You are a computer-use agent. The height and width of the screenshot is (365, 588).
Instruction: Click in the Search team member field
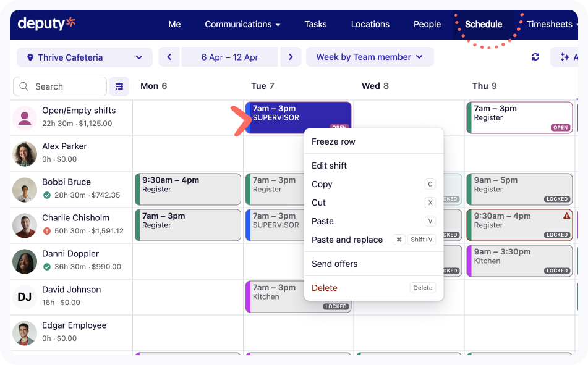[x=61, y=86]
